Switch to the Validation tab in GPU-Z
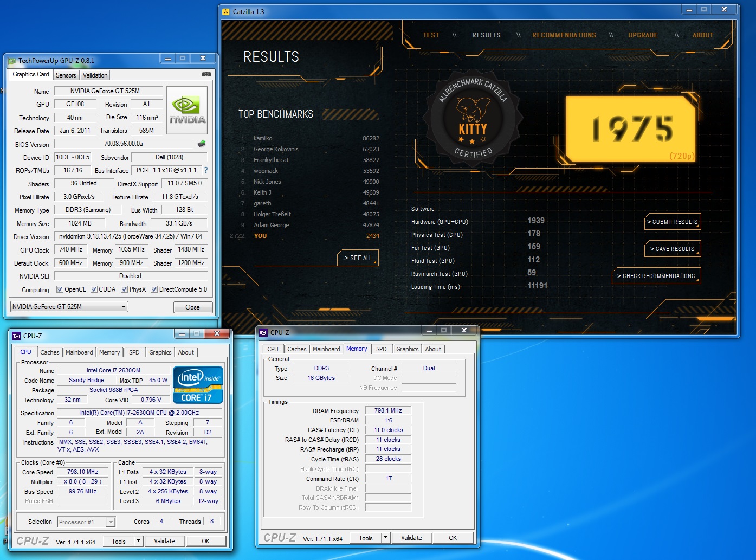Image resolution: width=756 pixels, height=560 pixels. point(95,75)
